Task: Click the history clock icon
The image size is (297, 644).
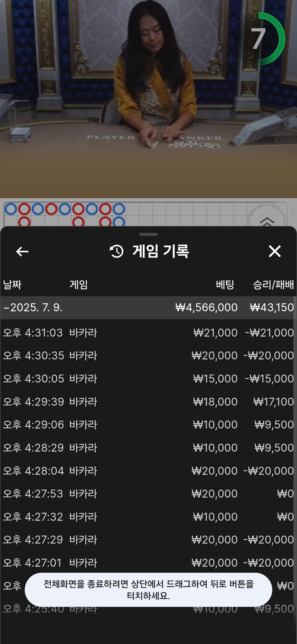Action: 117,251
